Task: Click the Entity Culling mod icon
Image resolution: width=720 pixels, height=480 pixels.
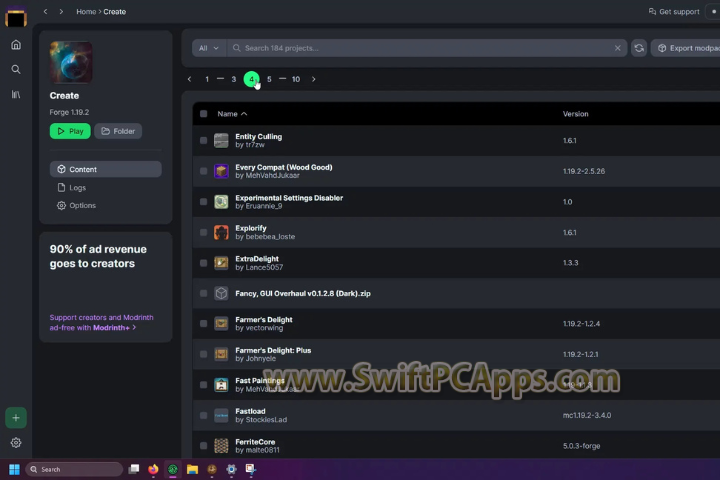Action: 221,141
